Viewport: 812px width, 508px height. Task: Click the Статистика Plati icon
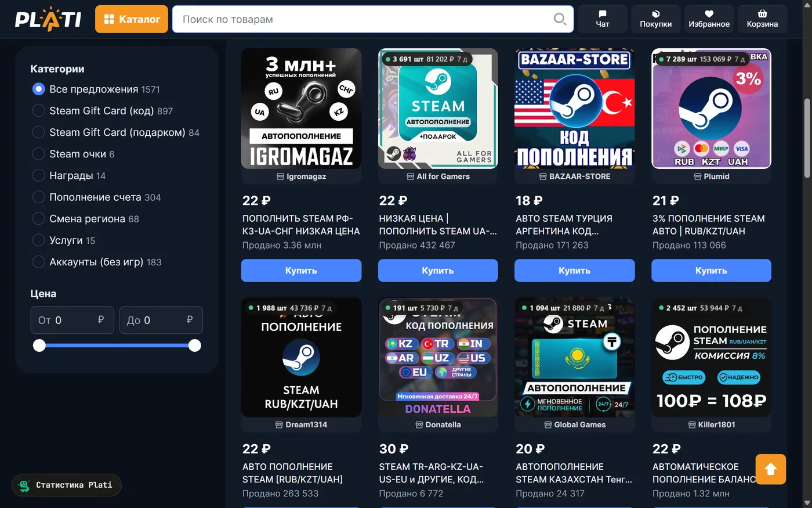click(24, 485)
